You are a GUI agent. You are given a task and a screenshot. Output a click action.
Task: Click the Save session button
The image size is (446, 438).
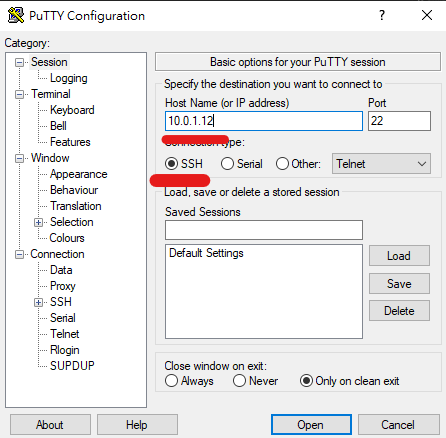(x=399, y=284)
